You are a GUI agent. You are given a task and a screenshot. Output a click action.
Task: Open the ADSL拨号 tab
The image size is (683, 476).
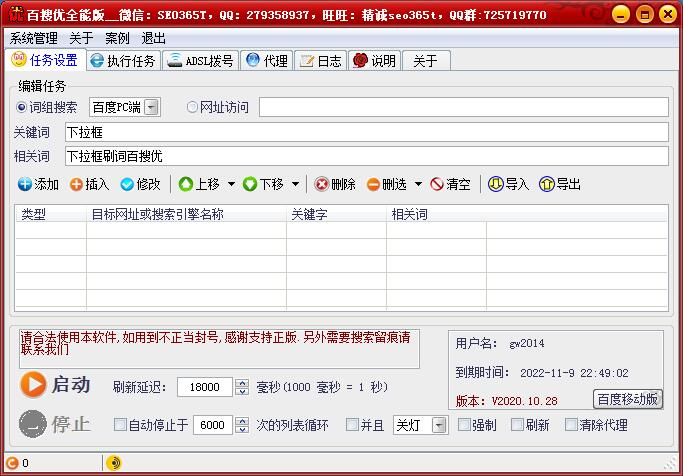point(201,61)
